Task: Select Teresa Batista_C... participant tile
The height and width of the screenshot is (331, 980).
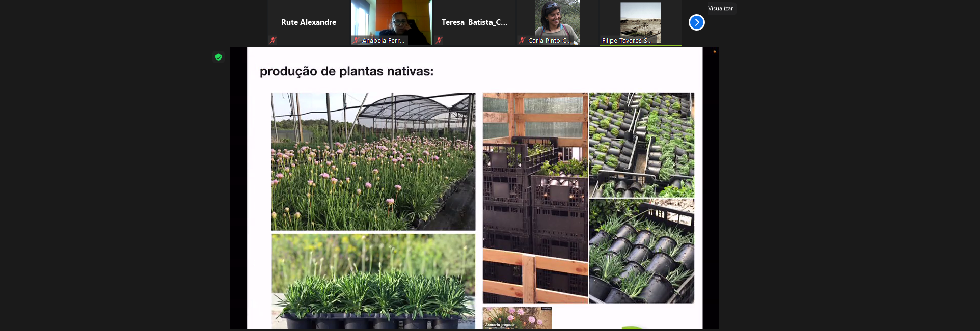Action: click(x=474, y=22)
